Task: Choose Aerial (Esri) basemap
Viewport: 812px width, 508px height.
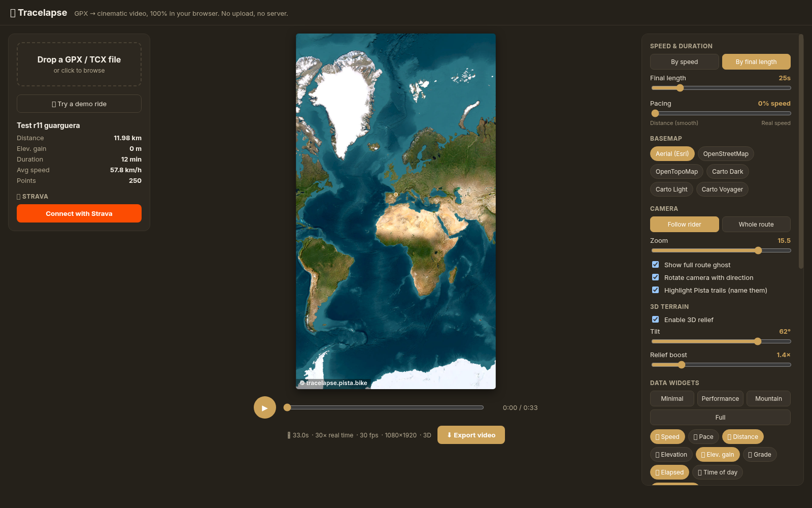Action: (672, 154)
